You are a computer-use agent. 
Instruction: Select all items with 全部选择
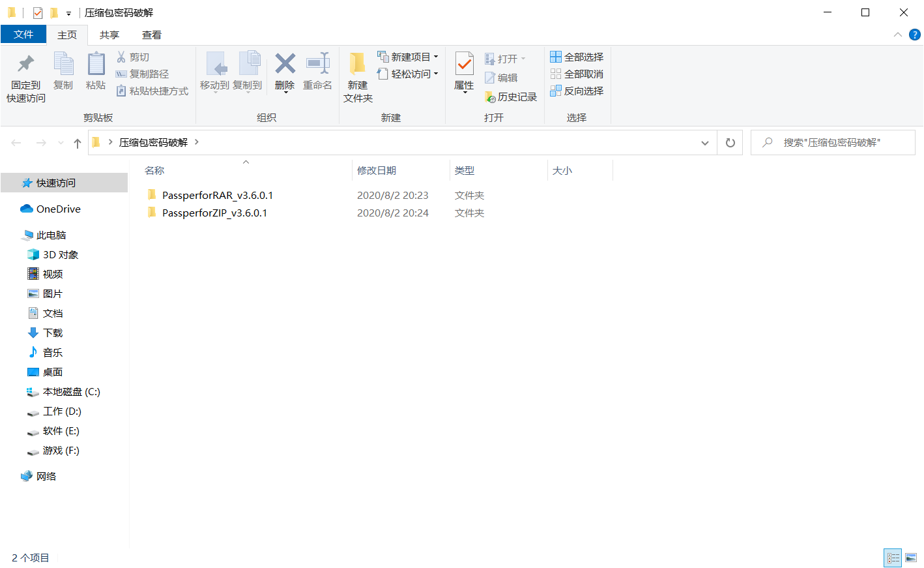coord(577,57)
